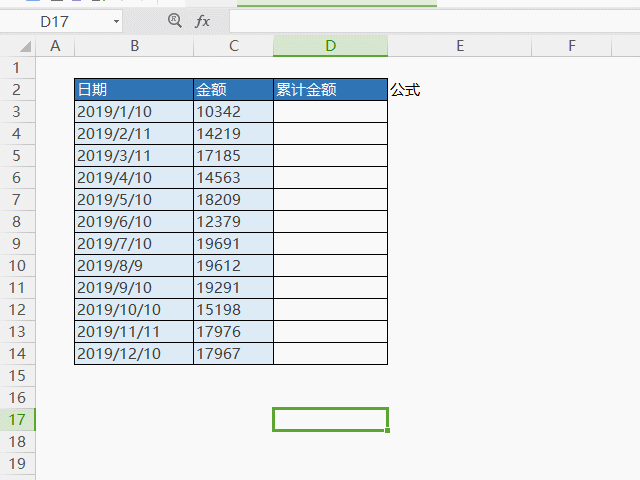Select the cell containing 2019/10/10
The width and height of the screenshot is (640, 480).
(x=134, y=310)
